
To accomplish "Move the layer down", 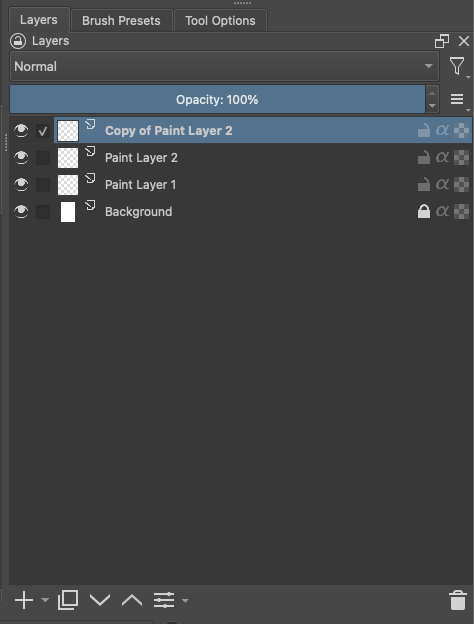I will [x=100, y=600].
